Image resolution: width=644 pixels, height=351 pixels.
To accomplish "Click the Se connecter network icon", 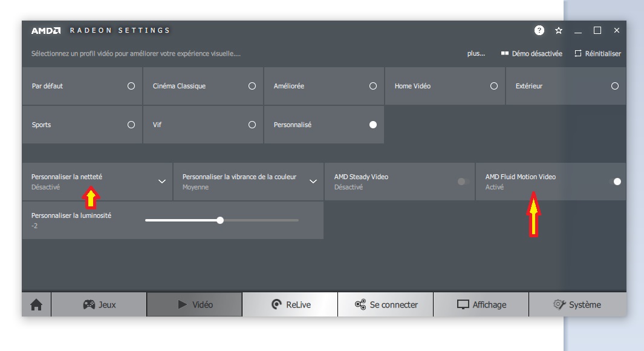I will (360, 304).
